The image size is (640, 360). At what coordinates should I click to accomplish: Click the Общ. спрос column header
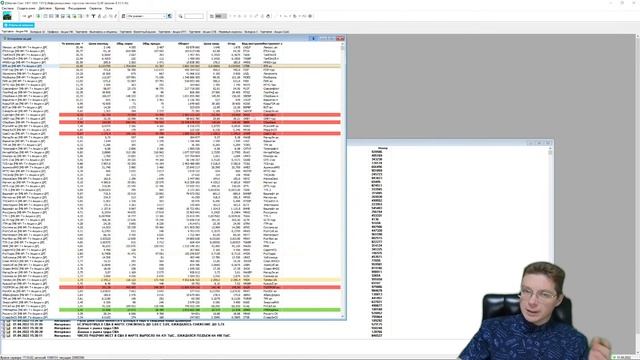[x=125, y=43]
